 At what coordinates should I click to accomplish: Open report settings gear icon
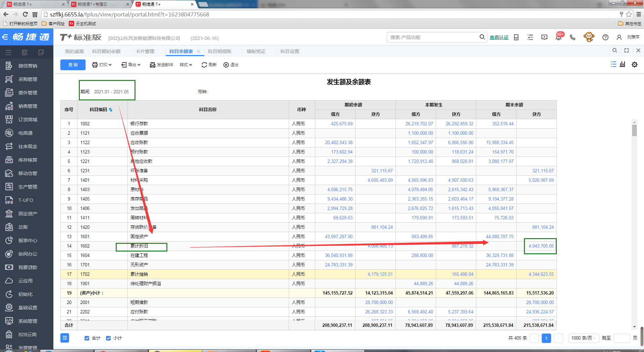(635, 64)
